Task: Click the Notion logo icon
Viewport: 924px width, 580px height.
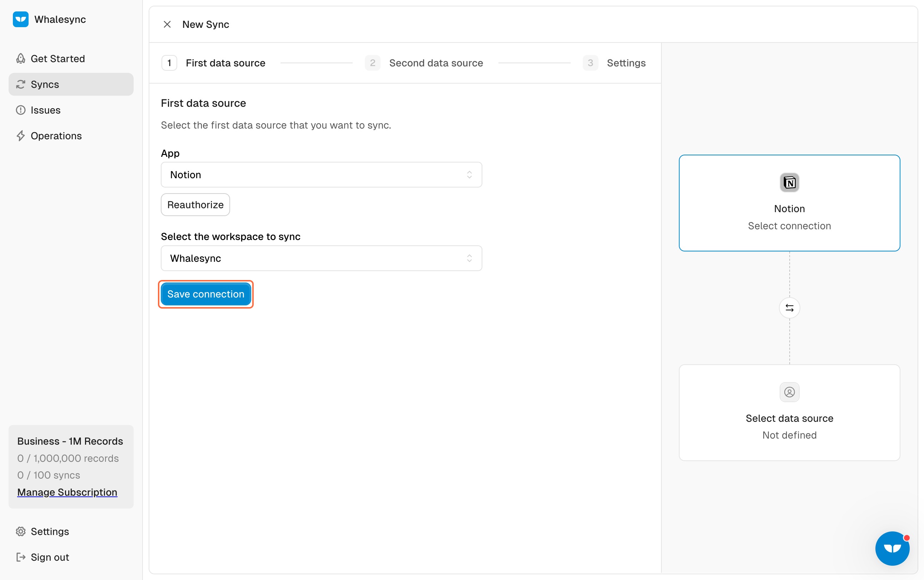Action: pyautogui.click(x=789, y=182)
